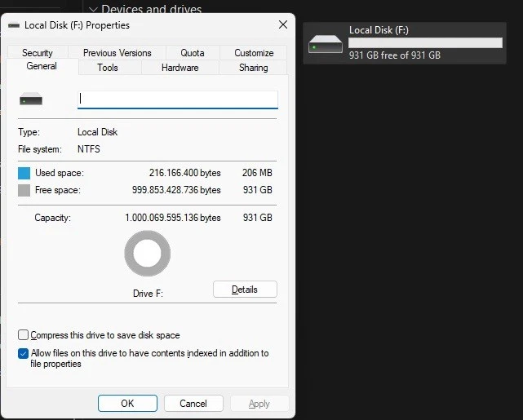Switch to the Hardware tab
This screenshot has height=420, width=523.
pos(180,68)
